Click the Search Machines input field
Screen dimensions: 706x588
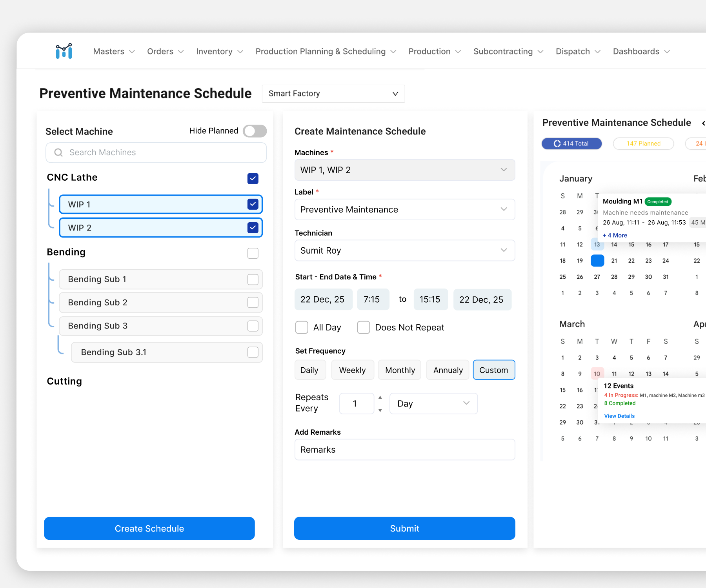click(x=156, y=152)
